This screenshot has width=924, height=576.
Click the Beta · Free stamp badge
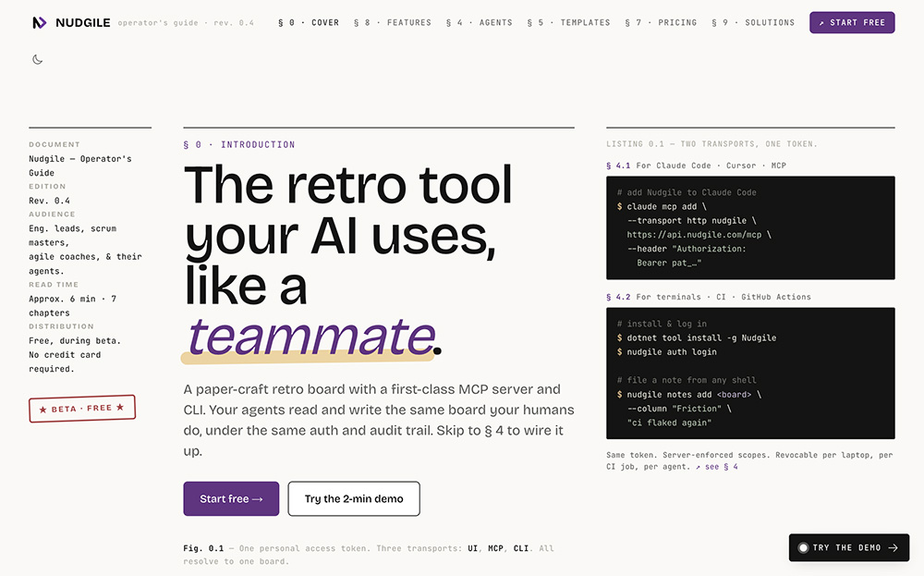point(82,408)
